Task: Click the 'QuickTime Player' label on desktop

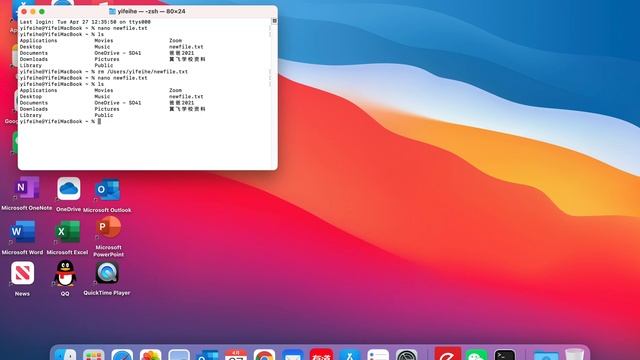Action: [x=107, y=293]
